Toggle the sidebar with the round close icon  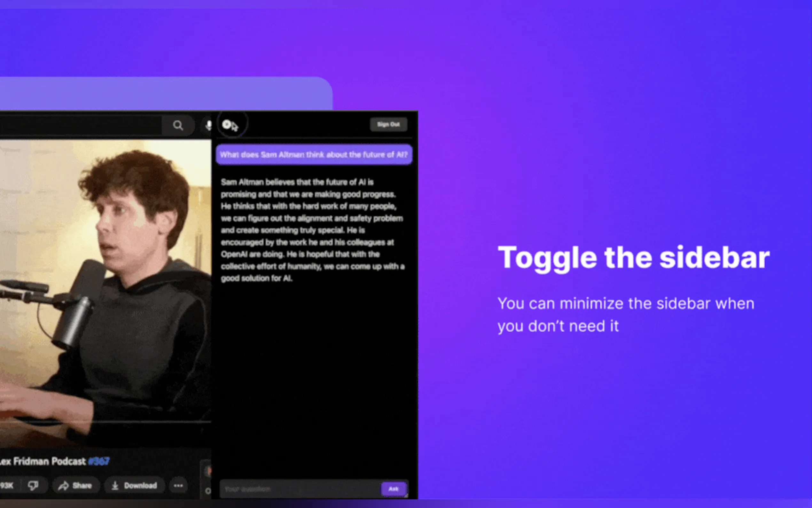click(x=227, y=124)
